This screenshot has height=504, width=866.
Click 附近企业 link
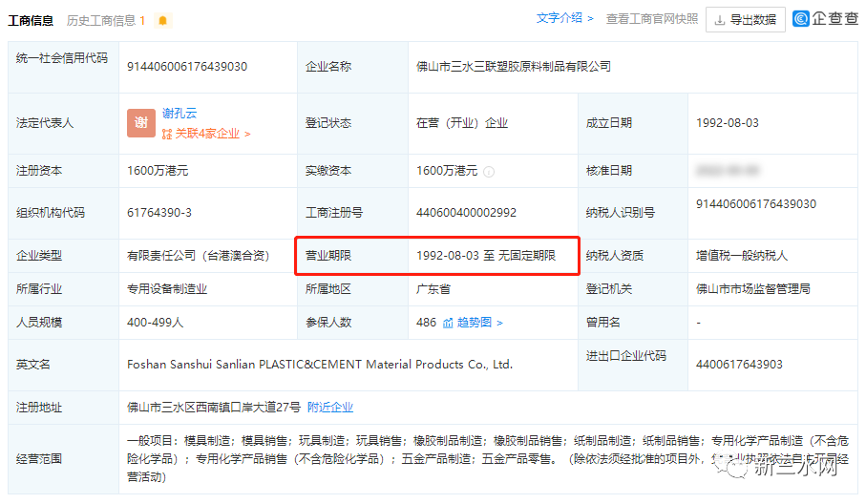point(330,408)
